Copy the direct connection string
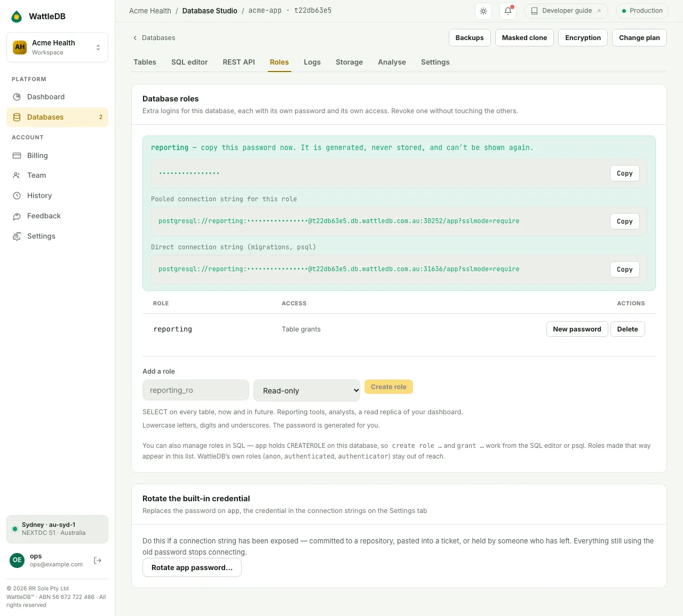The image size is (683, 616). point(624,270)
